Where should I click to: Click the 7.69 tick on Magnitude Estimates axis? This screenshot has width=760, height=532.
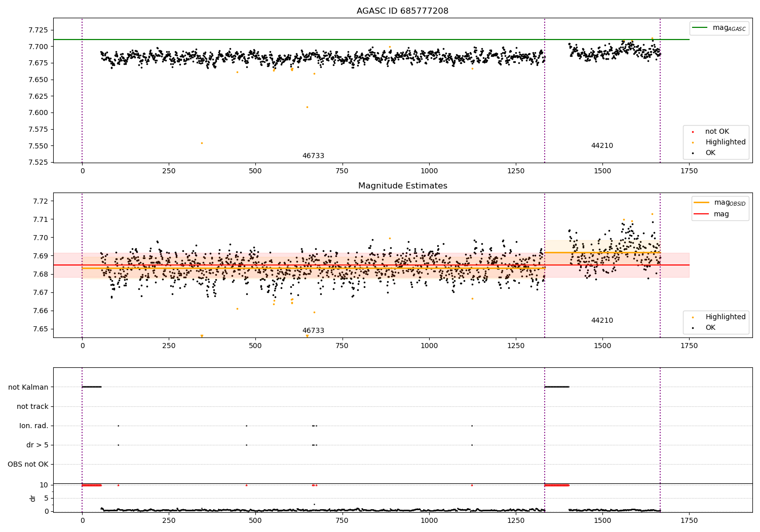41,256
